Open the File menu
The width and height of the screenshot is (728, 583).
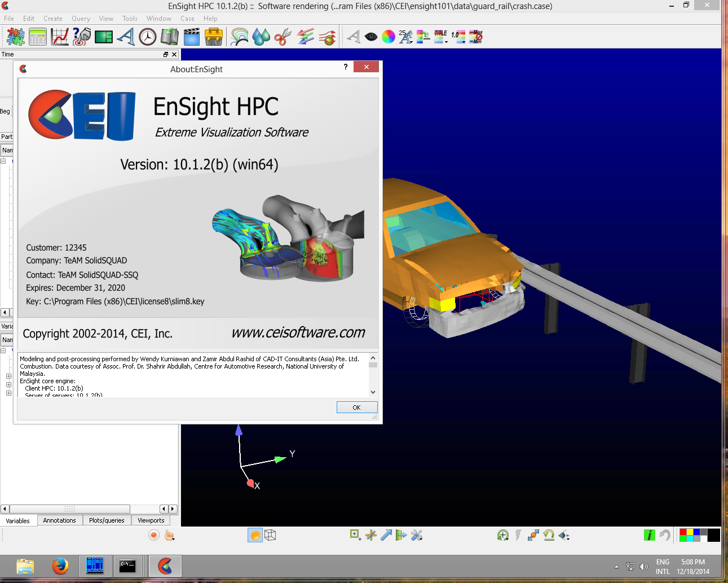pyautogui.click(x=9, y=19)
